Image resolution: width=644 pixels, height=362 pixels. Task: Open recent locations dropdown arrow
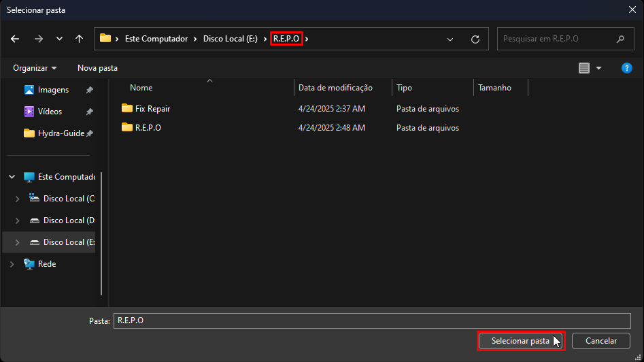coord(59,39)
